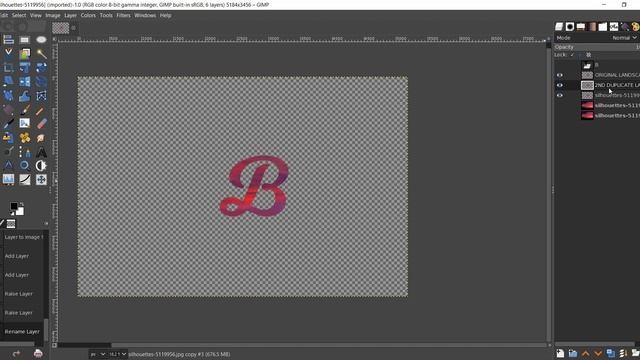Screen dimensions: 640x360
Task: Open the Select menu
Action: (19, 16)
